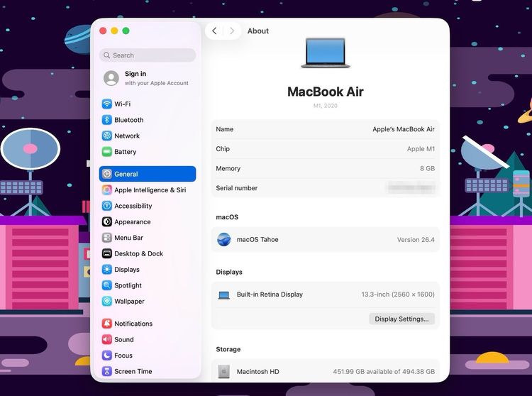Go forward with the right chevron
Image resolution: width=532 pixels, height=396 pixels.
232,31
